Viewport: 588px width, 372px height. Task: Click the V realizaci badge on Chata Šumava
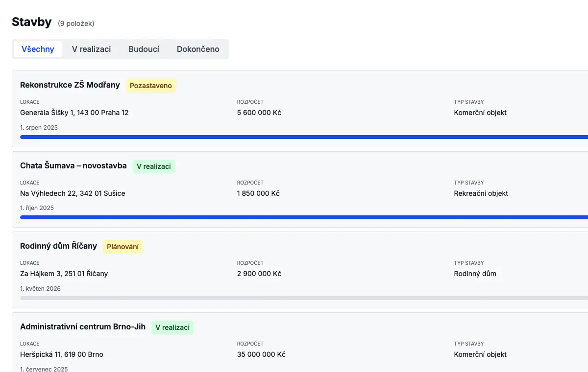154,166
